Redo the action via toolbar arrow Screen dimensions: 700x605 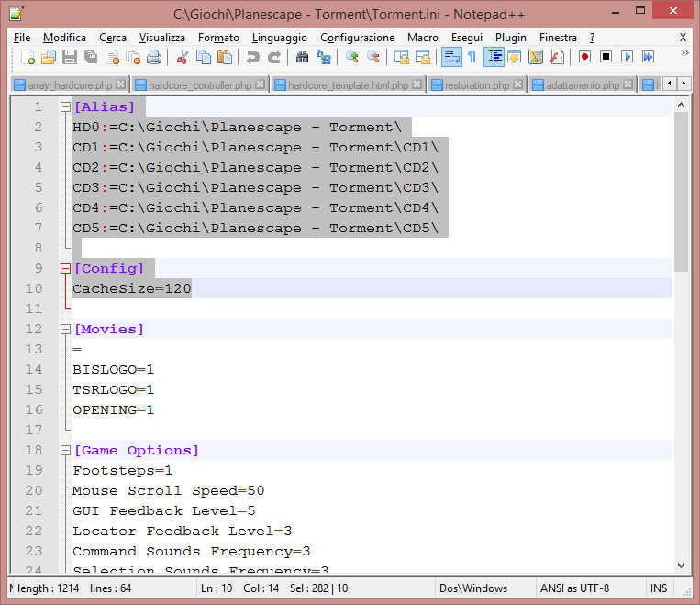(274, 57)
